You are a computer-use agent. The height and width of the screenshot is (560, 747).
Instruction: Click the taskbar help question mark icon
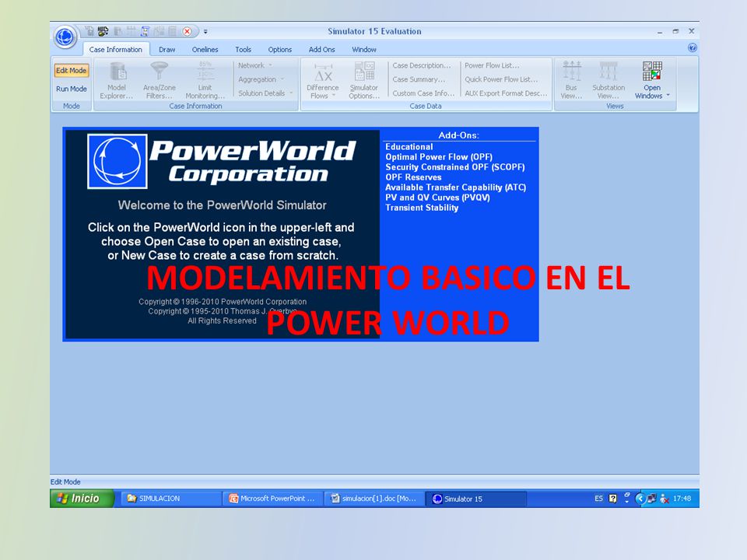coord(612,499)
